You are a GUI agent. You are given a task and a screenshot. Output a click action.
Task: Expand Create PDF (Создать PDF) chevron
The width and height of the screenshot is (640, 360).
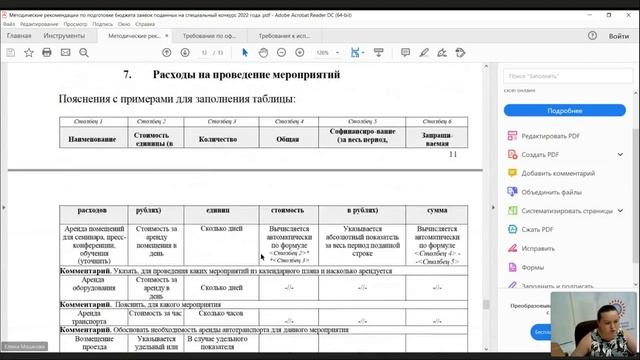[x=620, y=155]
